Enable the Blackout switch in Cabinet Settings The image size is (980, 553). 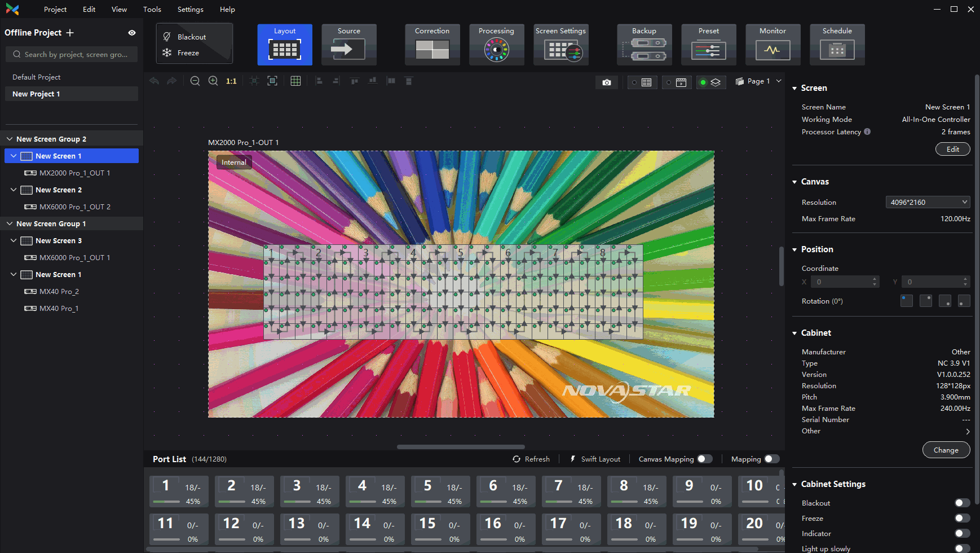click(x=963, y=503)
